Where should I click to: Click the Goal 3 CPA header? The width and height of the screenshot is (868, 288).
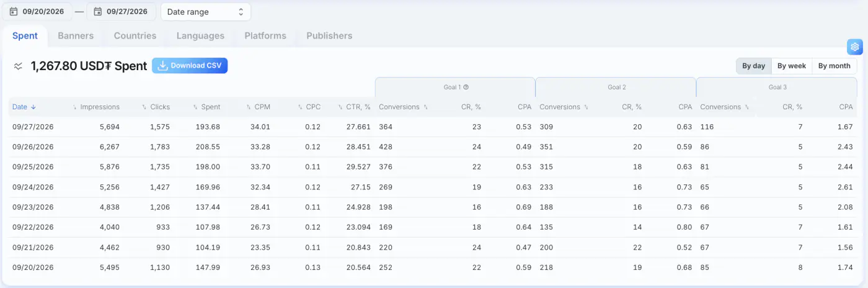coord(846,107)
